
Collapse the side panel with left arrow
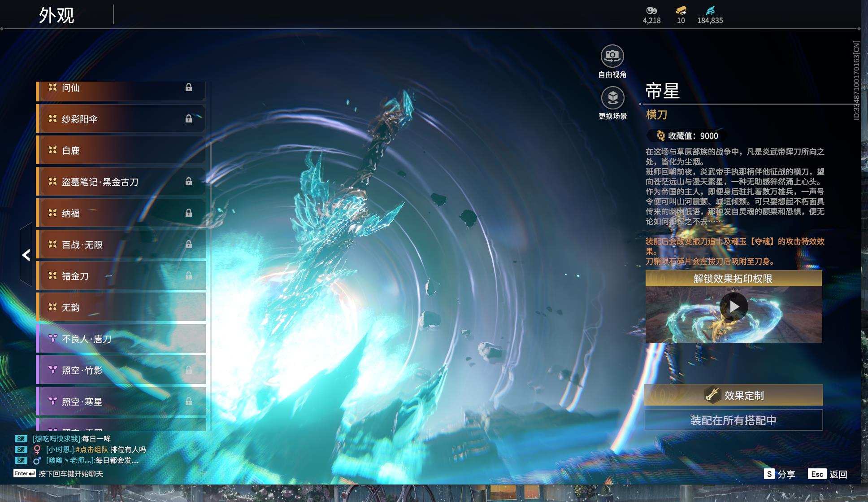coord(26,255)
